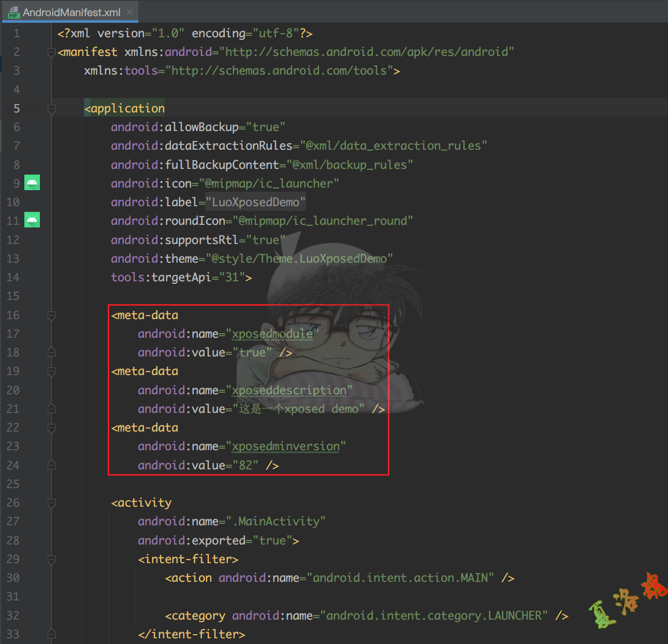Fold the xposedminversion meta-data block on line 22
The width and height of the screenshot is (668, 644).
pos(51,428)
